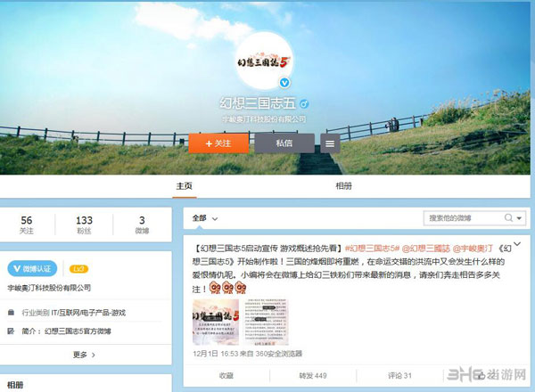Click the blue verified badge by the name
Viewport: 535px width, 392px height.
(x=303, y=103)
